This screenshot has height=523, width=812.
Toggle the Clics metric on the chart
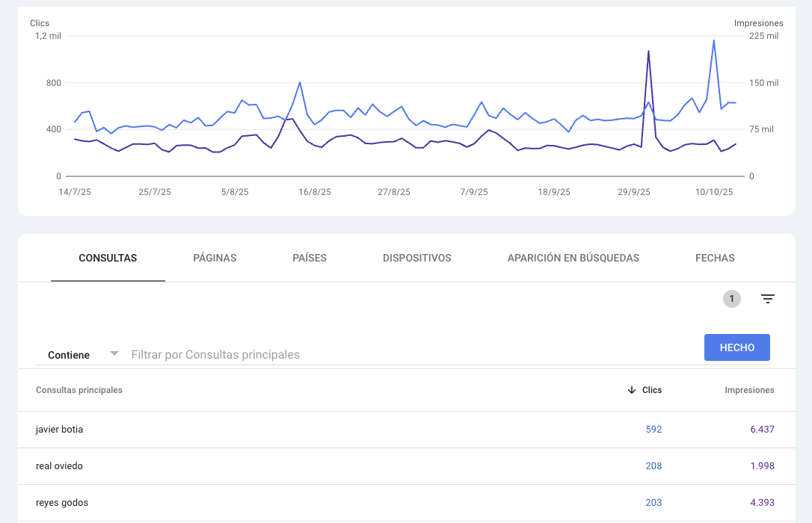tap(40, 23)
